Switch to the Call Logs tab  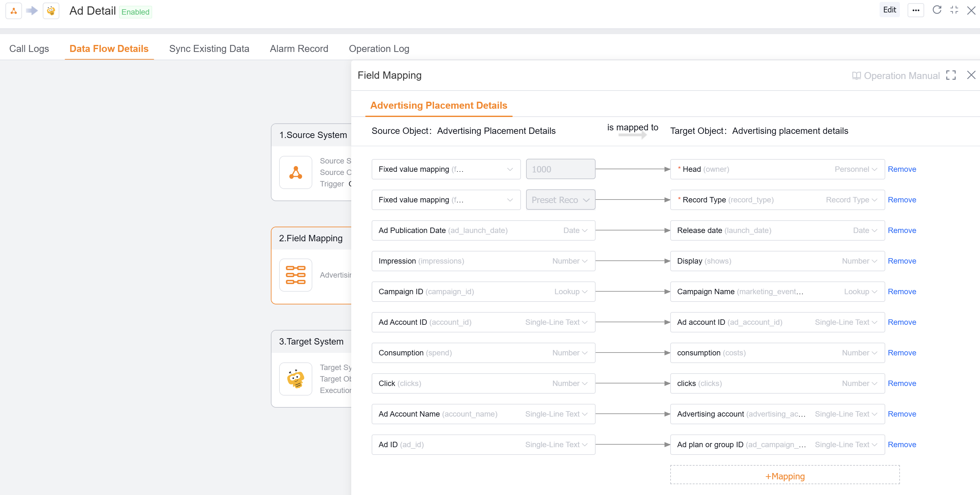coord(29,49)
